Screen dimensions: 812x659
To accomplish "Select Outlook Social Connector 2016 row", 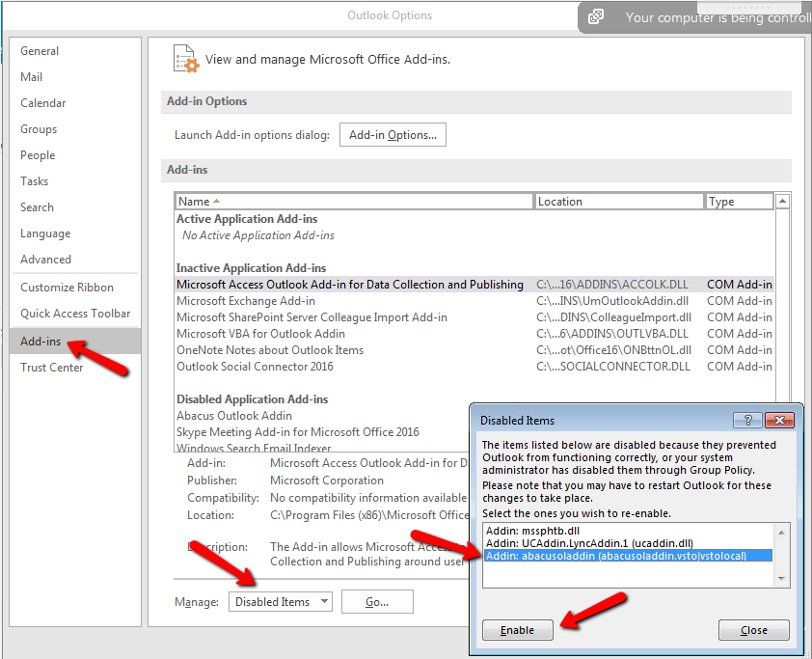I will (474, 367).
